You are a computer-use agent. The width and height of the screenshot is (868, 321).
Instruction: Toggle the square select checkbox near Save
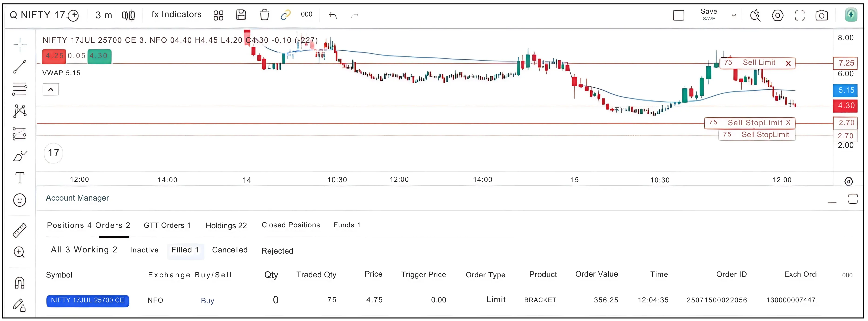click(x=678, y=16)
